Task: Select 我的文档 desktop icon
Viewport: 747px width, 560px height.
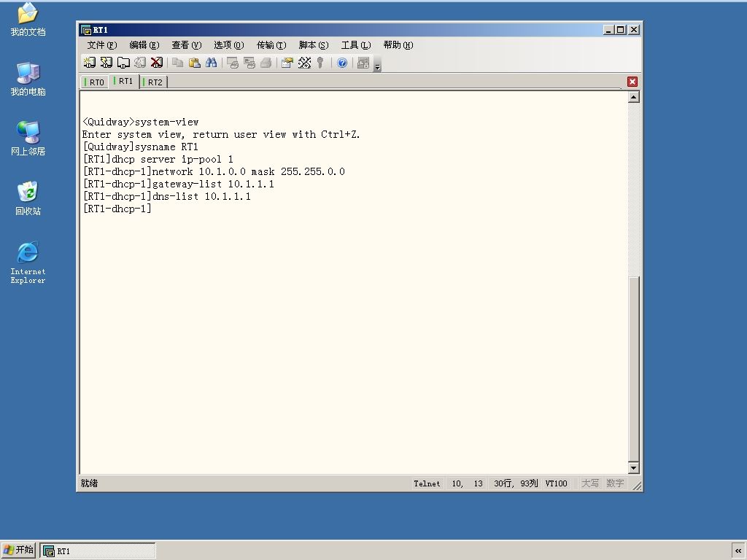Action: click(28, 19)
